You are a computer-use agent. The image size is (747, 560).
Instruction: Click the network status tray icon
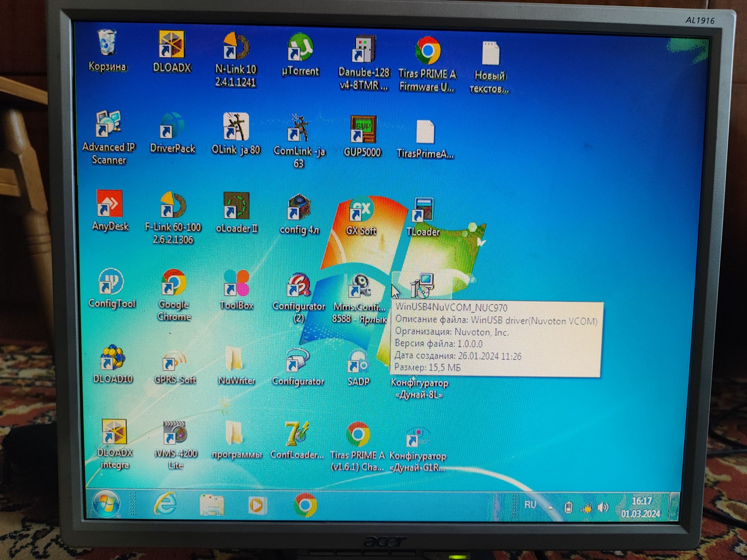586,508
